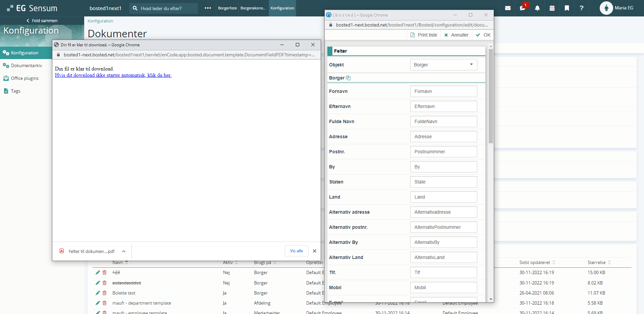The height and width of the screenshot is (314, 644).
Task: Open the help question mark icon
Action: 582,8
